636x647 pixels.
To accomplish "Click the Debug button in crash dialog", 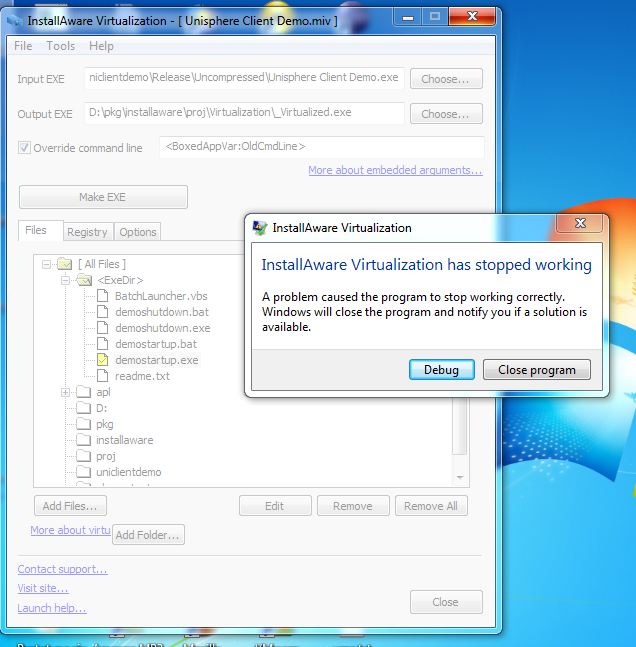I will pos(441,370).
